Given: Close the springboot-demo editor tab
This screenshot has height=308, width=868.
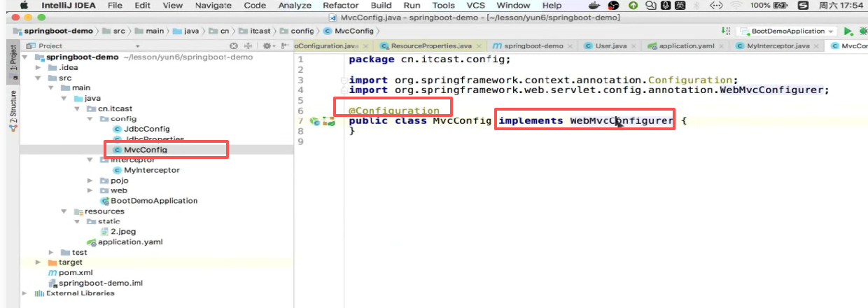Looking at the screenshot, I should (x=570, y=46).
